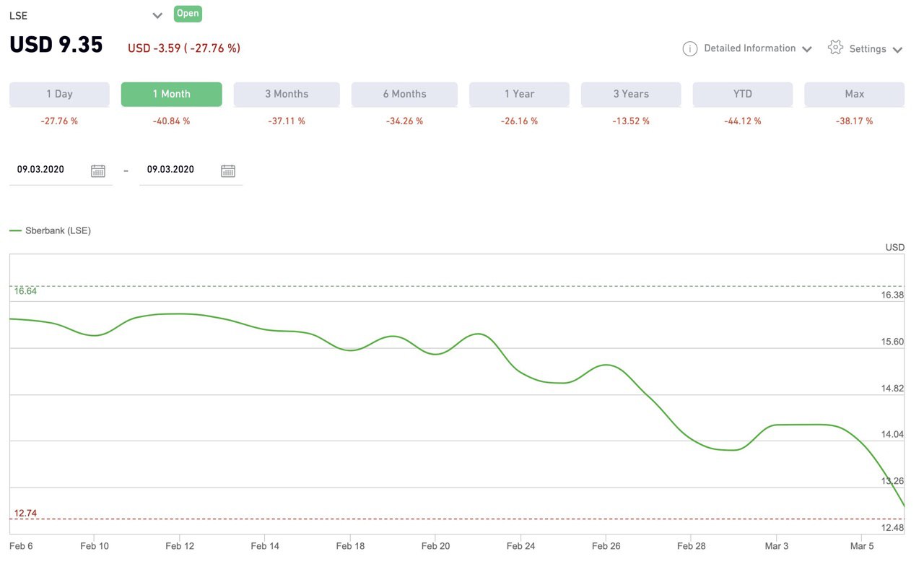Select the Max range tab
Viewport: 924px width, 567px height.
[x=854, y=94]
